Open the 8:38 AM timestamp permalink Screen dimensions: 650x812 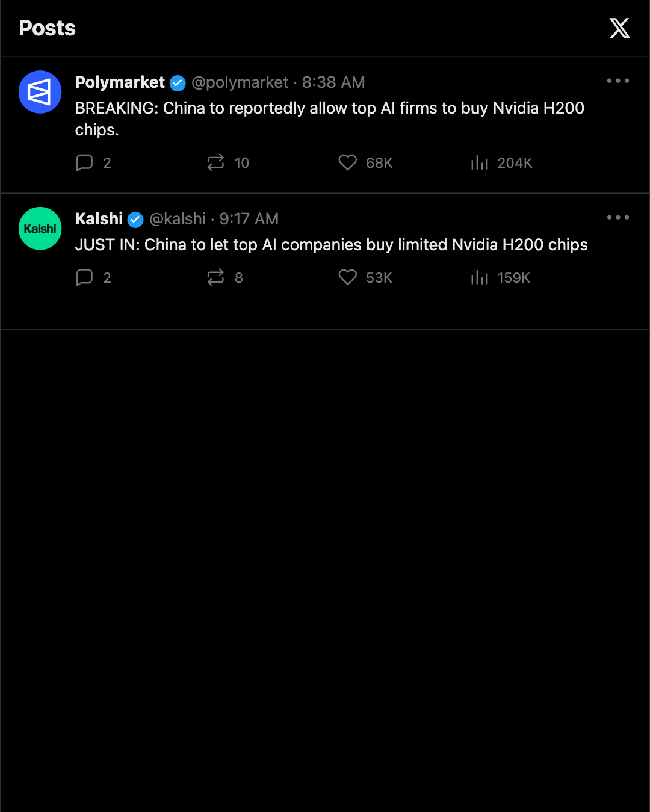(x=333, y=82)
